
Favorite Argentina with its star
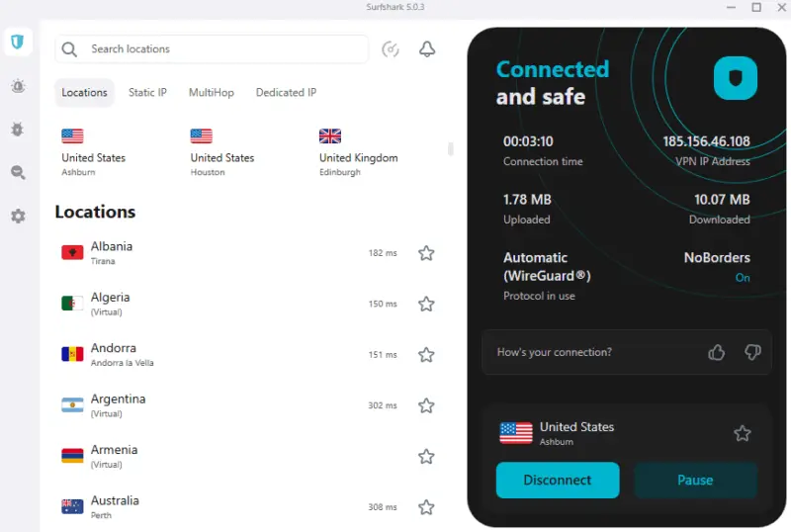(426, 405)
